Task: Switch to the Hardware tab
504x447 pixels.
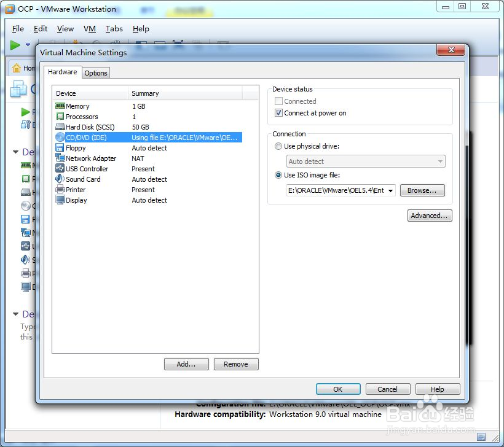Action: coord(63,72)
